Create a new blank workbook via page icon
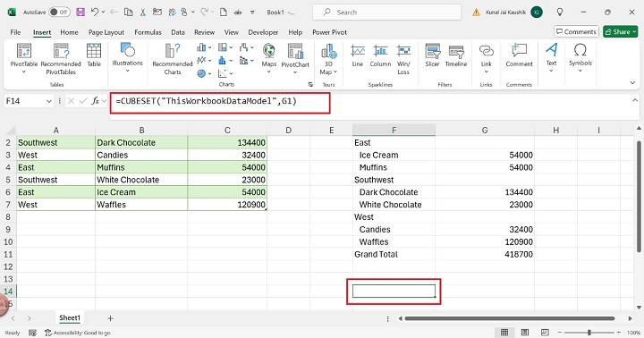Screen dimensions: 644x338 point(224,12)
